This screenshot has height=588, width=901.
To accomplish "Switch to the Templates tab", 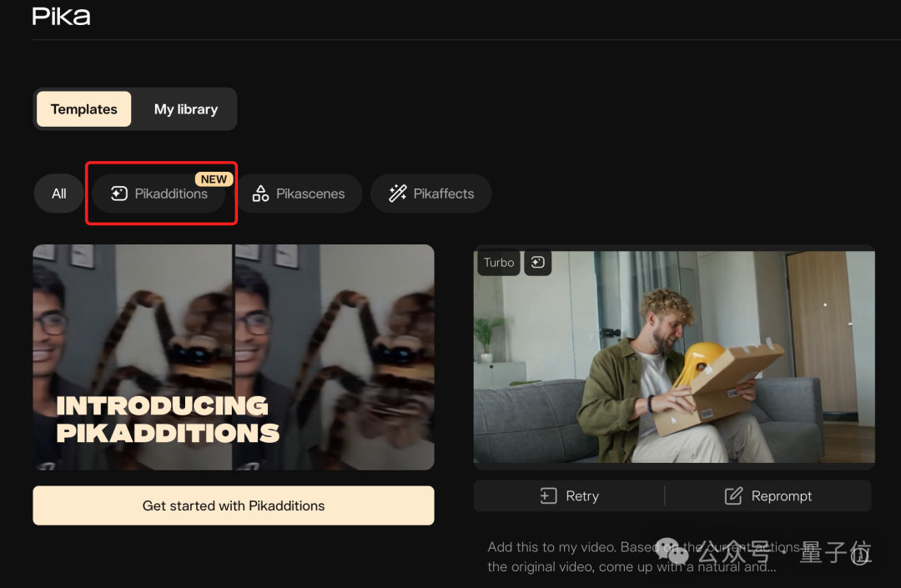I will (x=84, y=109).
